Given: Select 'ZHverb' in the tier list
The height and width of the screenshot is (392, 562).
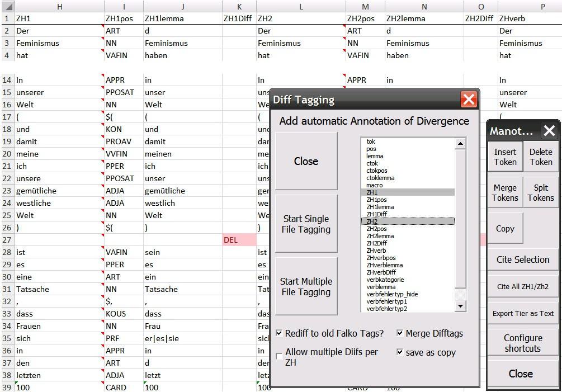Looking at the screenshot, I should point(408,251).
